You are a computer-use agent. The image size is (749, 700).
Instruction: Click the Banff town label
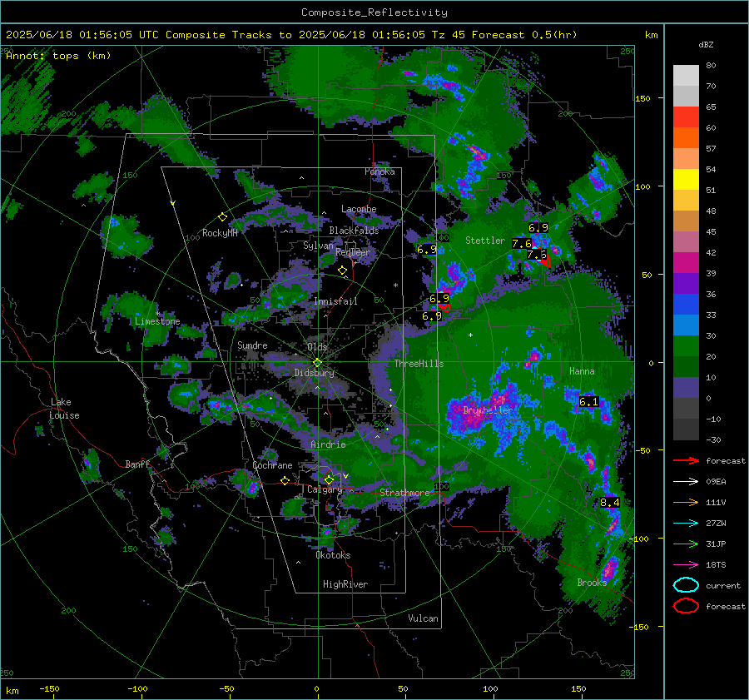(x=137, y=464)
